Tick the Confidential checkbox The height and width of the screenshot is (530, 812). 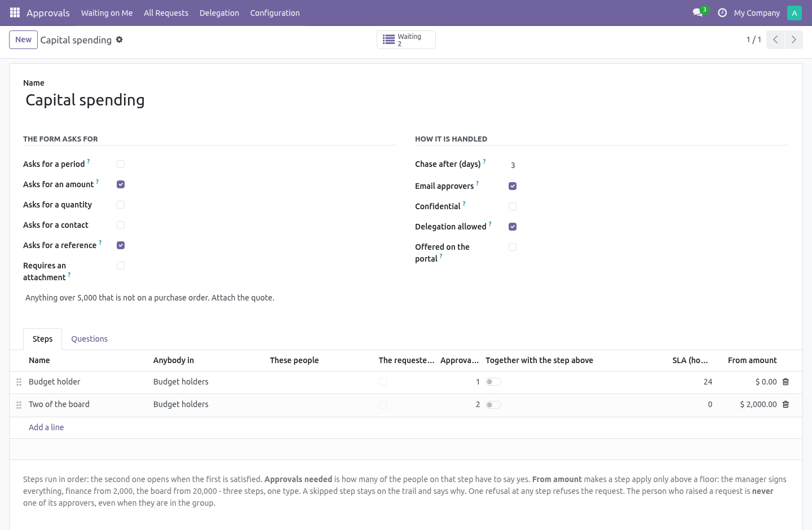[x=513, y=206]
